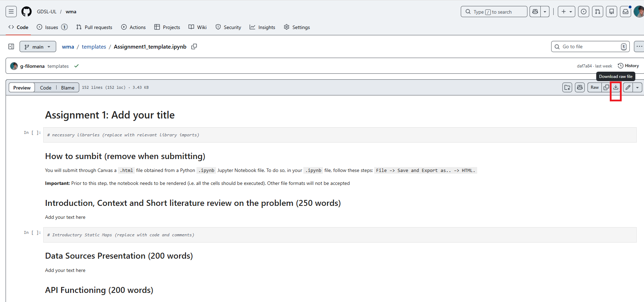Switch to Code view
This screenshot has width=644, height=302.
click(x=46, y=88)
